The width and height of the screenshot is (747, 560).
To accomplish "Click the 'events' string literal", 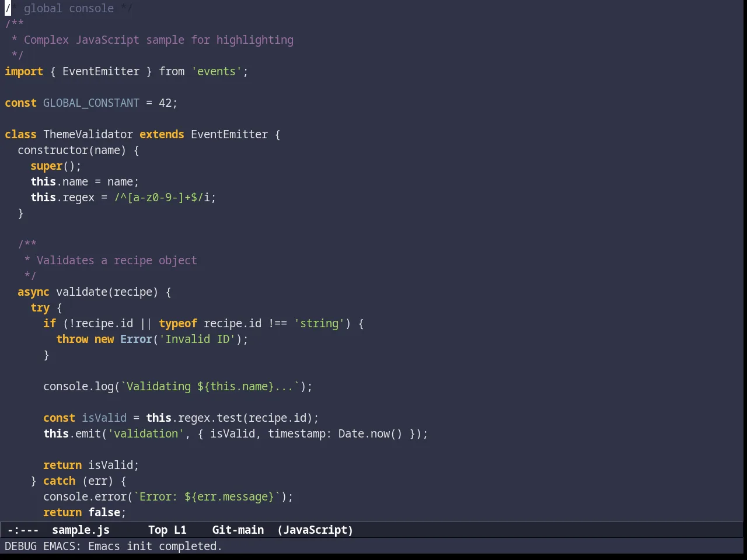I will pyautogui.click(x=217, y=71).
